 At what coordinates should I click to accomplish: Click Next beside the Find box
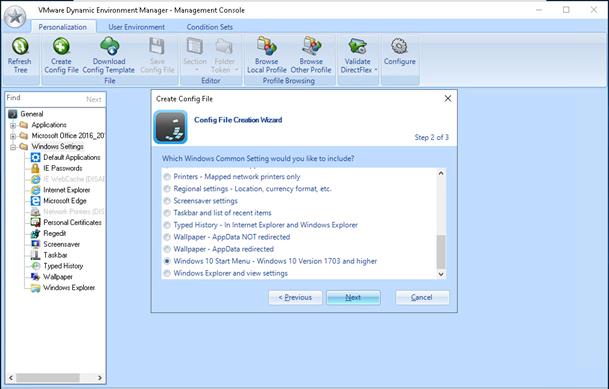[94, 99]
